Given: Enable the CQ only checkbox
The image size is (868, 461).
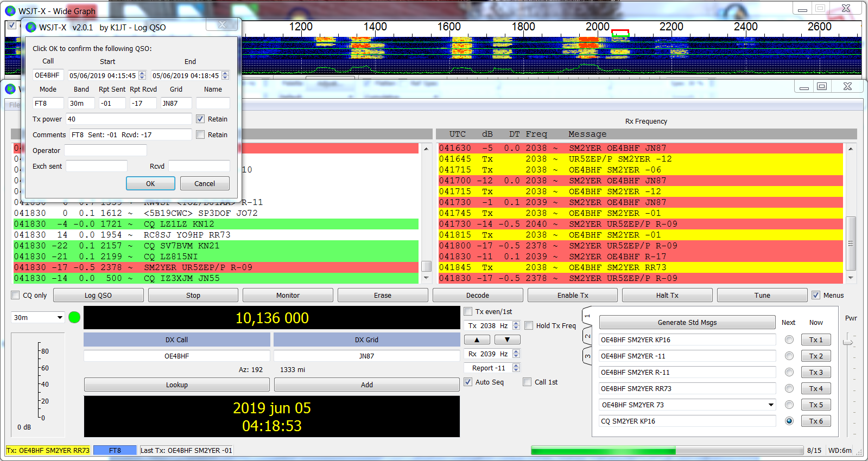Looking at the screenshot, I should (x=15, y=295).
